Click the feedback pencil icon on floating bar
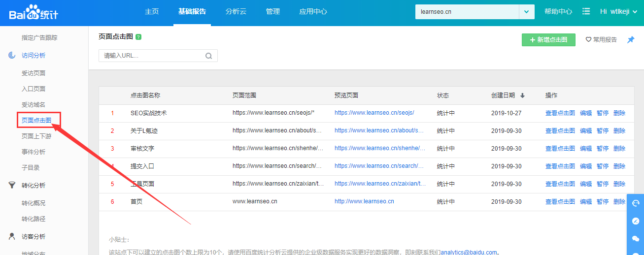This screenshot has width=644, height=255. pyautogui.click(x=636, y=221)
